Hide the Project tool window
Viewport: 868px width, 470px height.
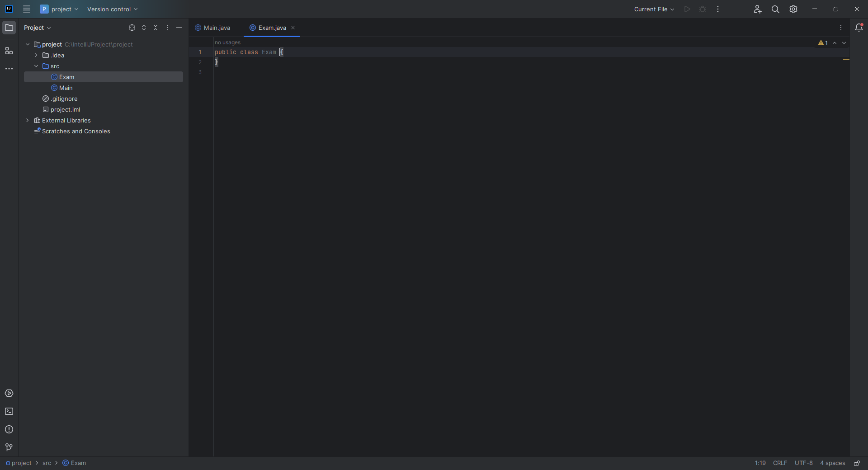179,28
